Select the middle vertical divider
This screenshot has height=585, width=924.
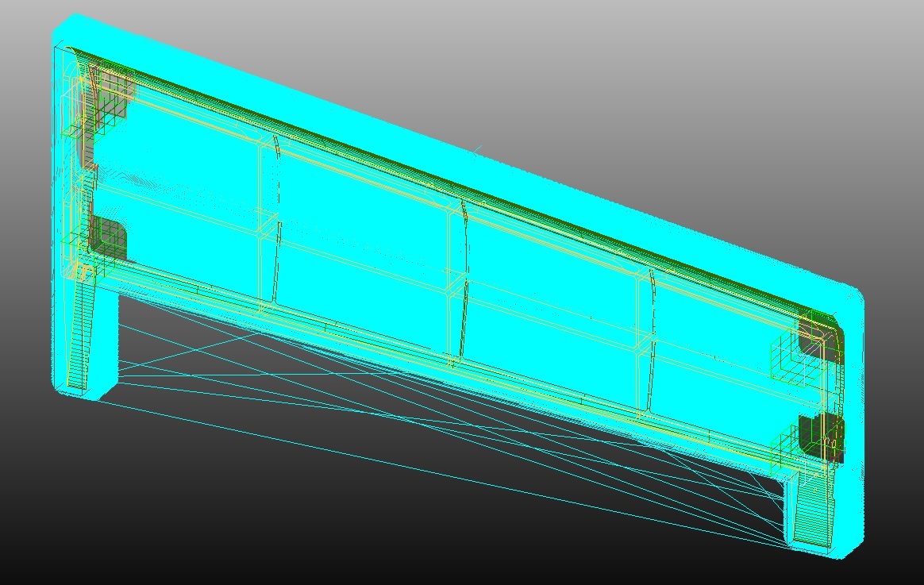[x=457, y=282]
